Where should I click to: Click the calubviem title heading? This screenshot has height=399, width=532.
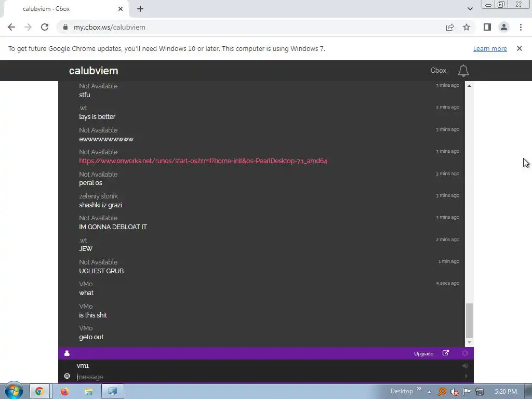point(94,71)
